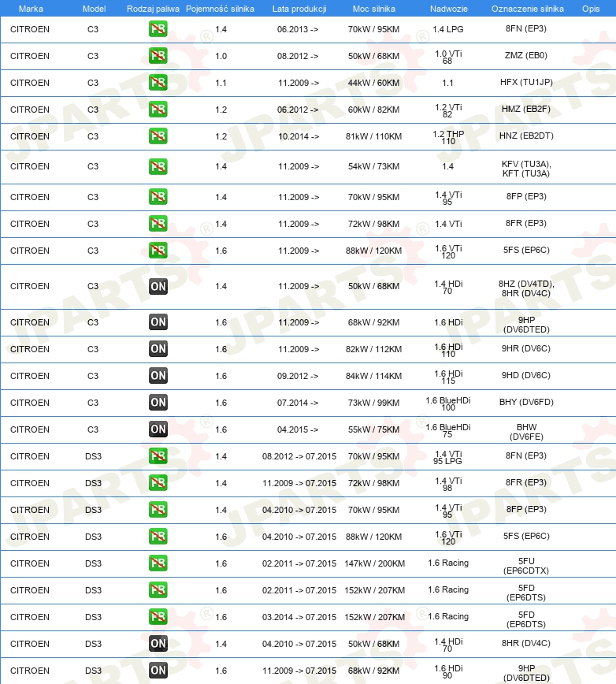Click the engine code "HNZ (EB2DT)"
Viewport: 616px width, 684px height.
click(x=526, y=136)
